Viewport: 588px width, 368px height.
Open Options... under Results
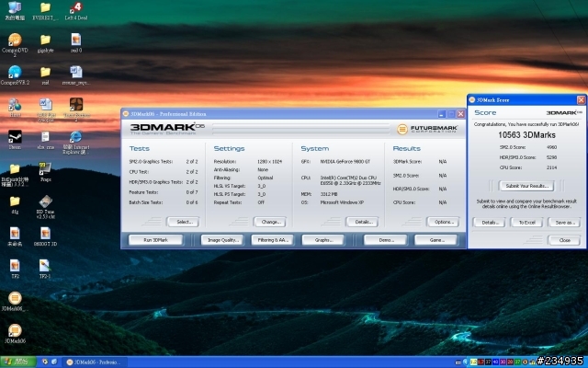point(443,222)
